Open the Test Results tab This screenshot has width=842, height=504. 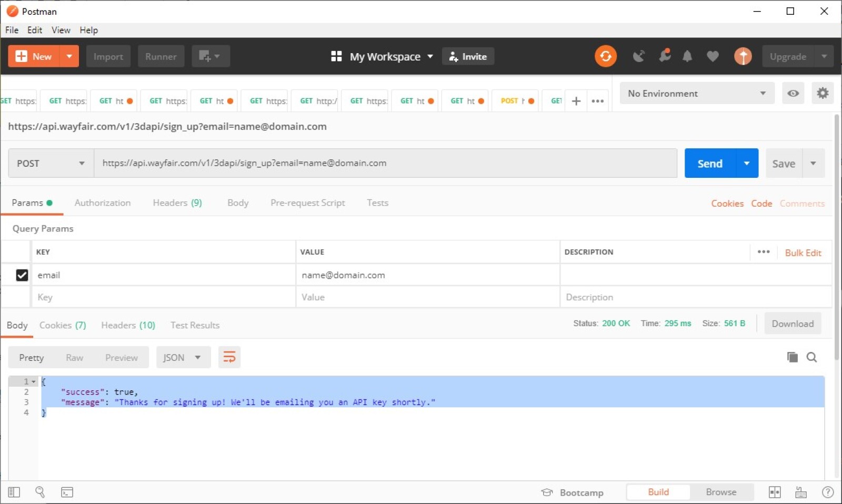click(x=194, y=325)
